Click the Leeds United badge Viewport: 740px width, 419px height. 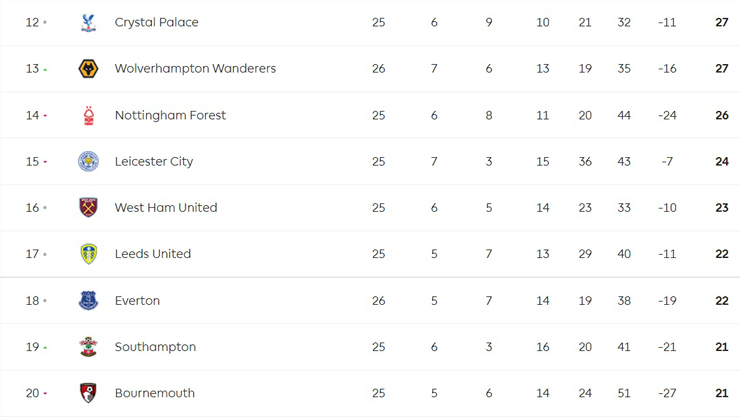[x=89, y=254]
